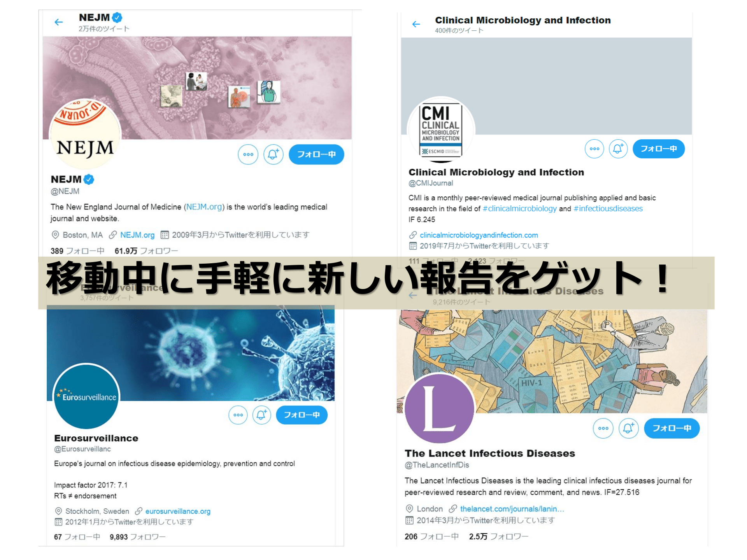The image size is (747, 560).
Task: Open more options on CMI Journal profile
Action: coord(594,149)
